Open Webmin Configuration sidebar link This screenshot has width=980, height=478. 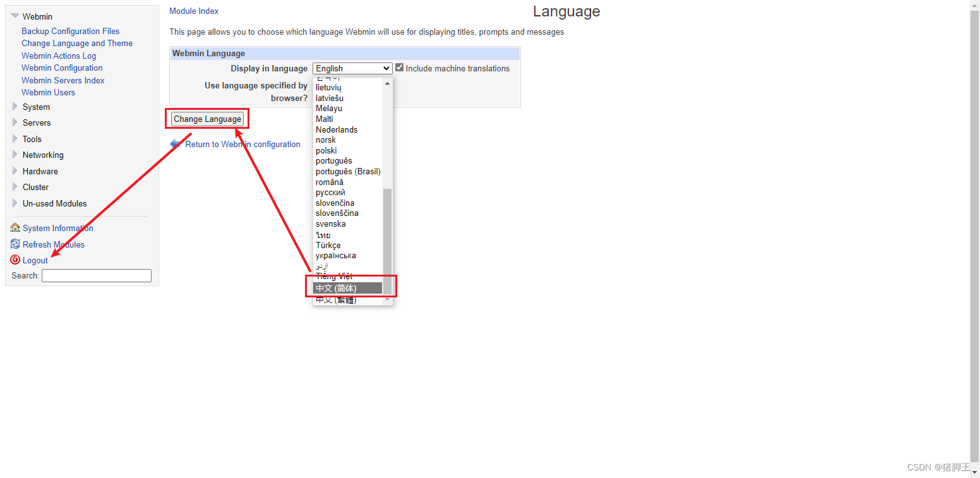pos(62,68)
